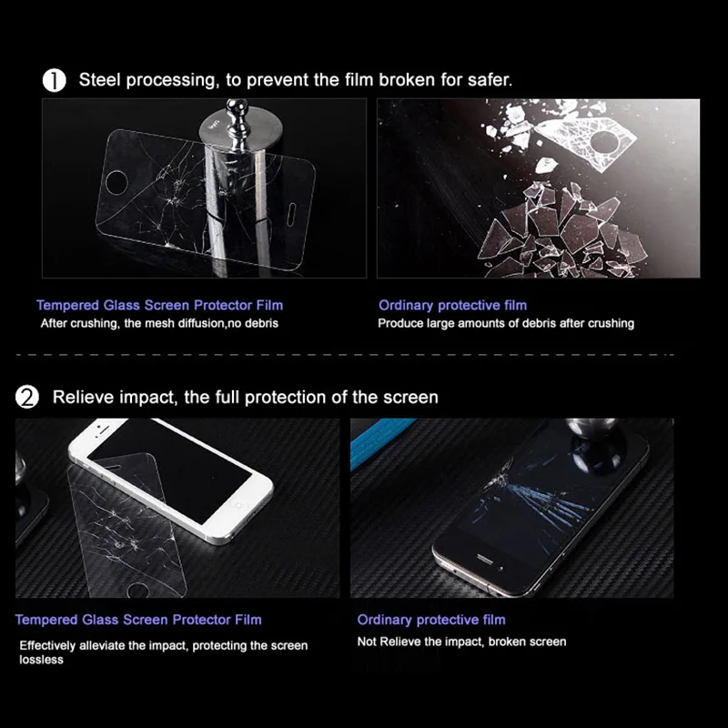Click the lower 'Tempered Glass Screen Protector Film' heading
This screenshot has height=728, width=728.
click(x=138, y=620)
